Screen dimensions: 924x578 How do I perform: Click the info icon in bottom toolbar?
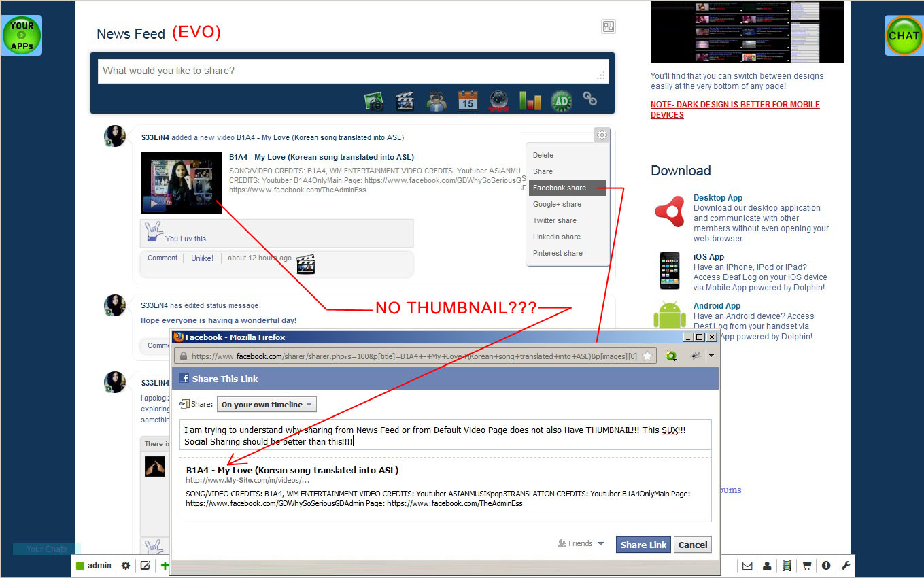click(x=826, y=566)
